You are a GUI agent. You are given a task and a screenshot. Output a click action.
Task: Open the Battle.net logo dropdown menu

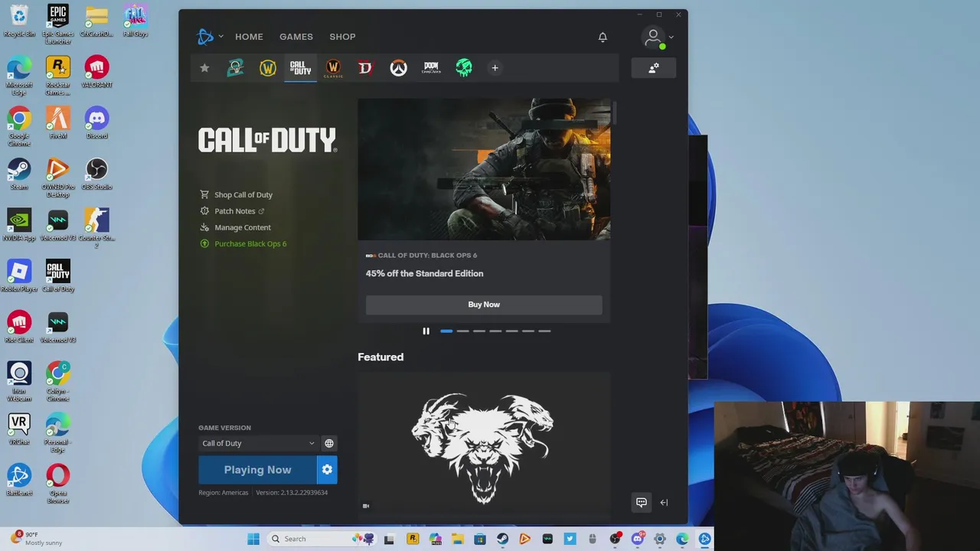click(209, 36)
